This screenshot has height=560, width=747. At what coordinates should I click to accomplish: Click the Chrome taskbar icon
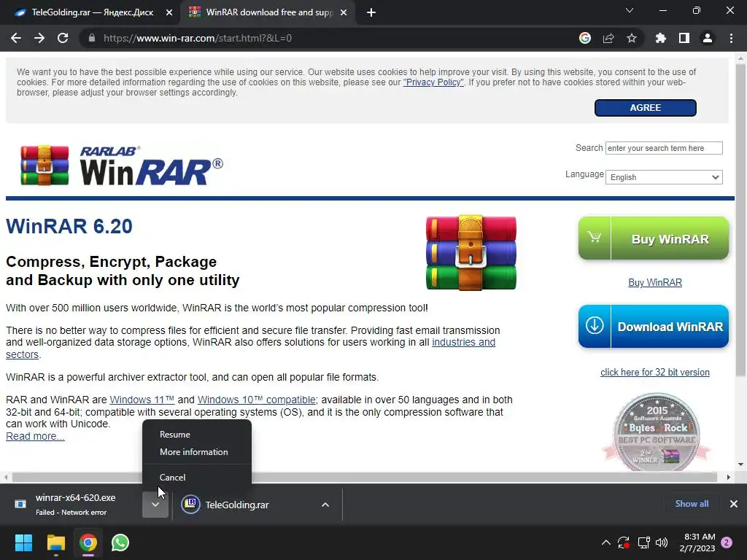point(88,542)
